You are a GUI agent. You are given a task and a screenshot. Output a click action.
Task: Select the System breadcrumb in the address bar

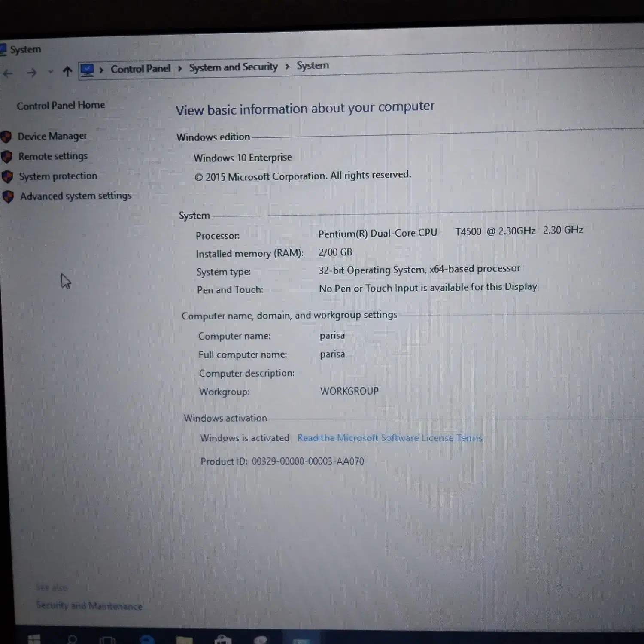click(313, 66)
